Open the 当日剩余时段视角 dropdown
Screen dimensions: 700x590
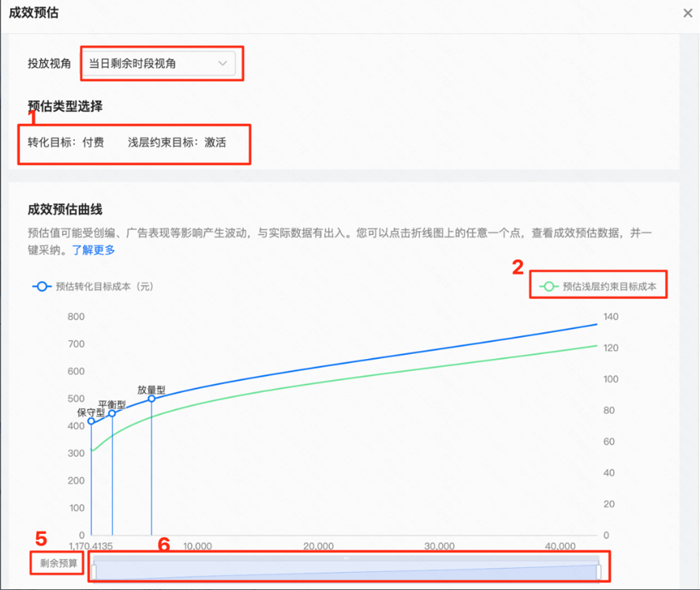(x=158, y=64)
